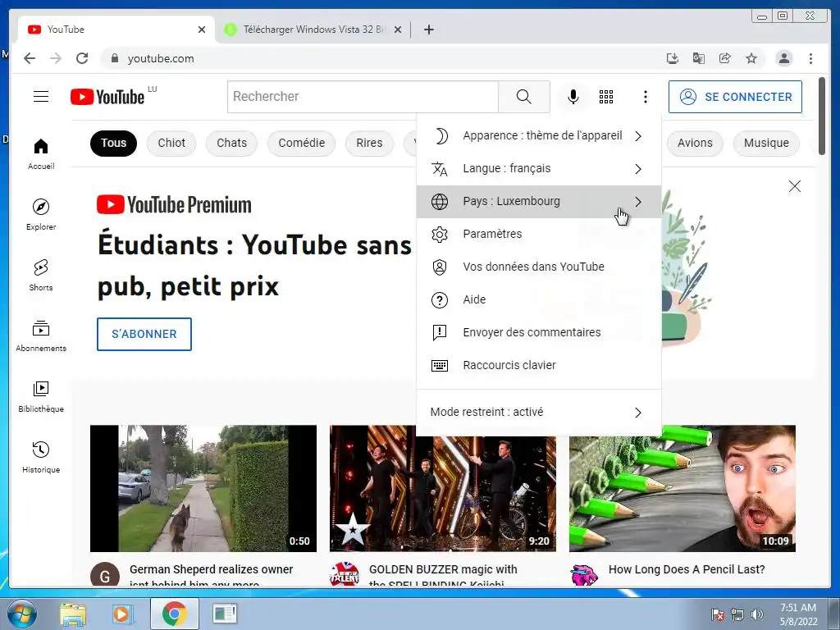Click the Action Center flag icon

pos(717,614)
